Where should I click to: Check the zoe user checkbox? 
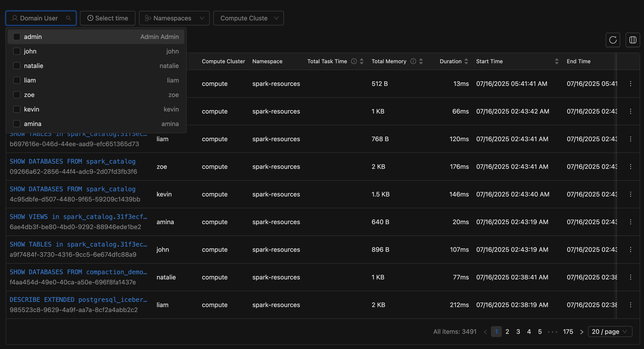tap(17, 95)
